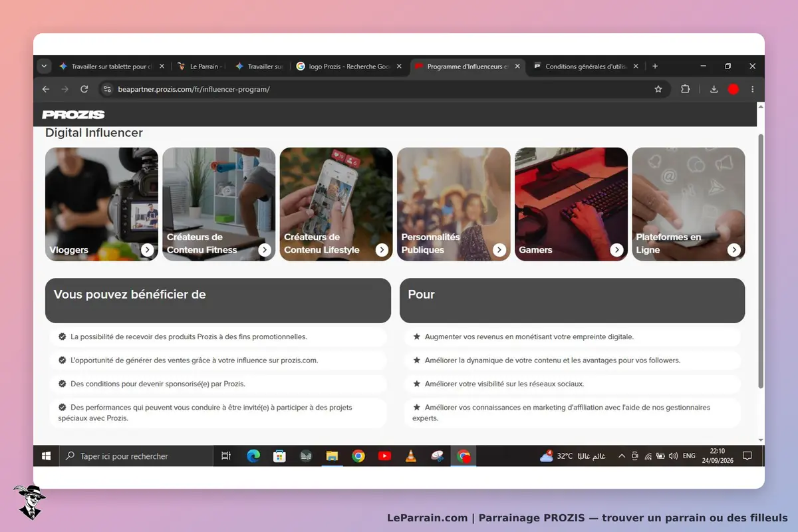Open the Vloggers category card
This screenshot has width=798, height=532.
[x=102, y=204]
